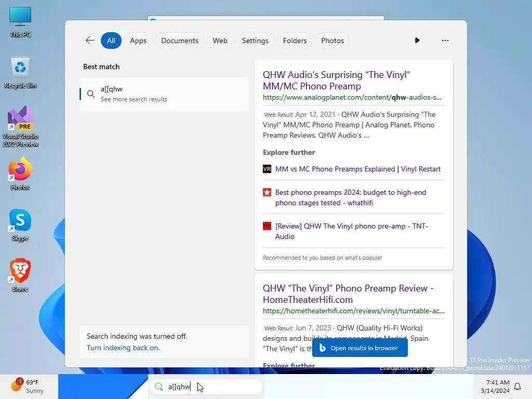The height and width of the screenshot is (399, 532).
Task: Select the This PC desktop icon
Action: (20, 22)
